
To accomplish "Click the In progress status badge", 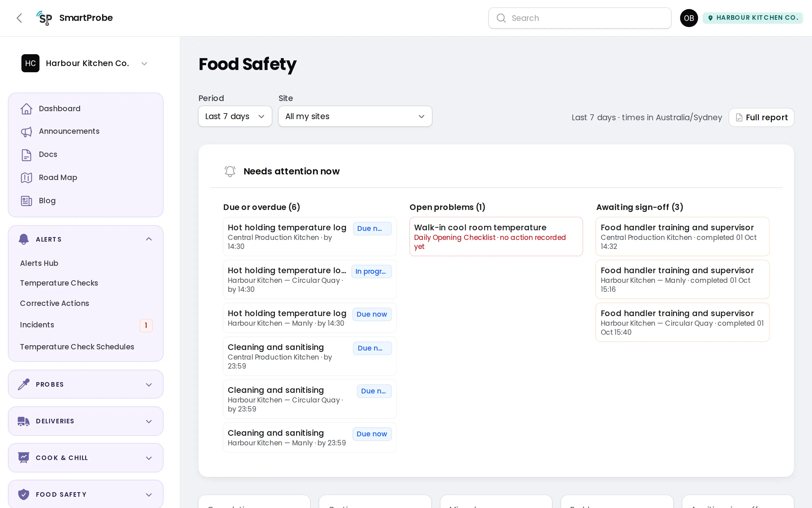I will coord(371,271).
